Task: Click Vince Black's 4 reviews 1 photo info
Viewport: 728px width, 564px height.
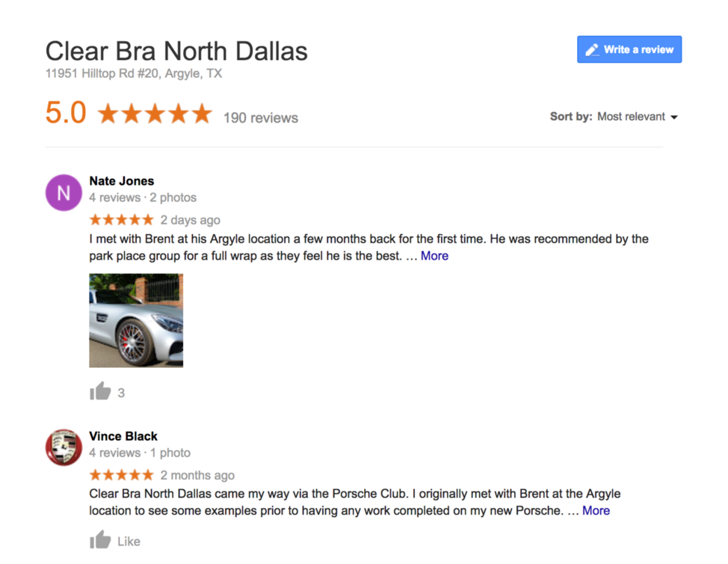Action: click(x=140, y=453)
